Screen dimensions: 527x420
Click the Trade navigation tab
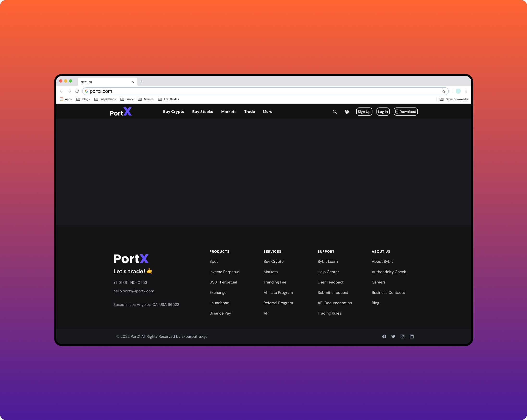tap(249, 111)
